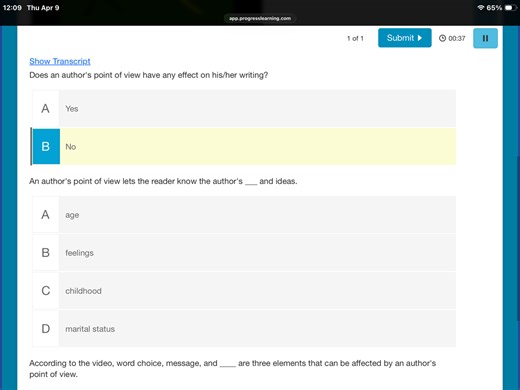This screenshot has height=390, width=520.
Task: Select answer B 'No'
Action: [244, 147]
